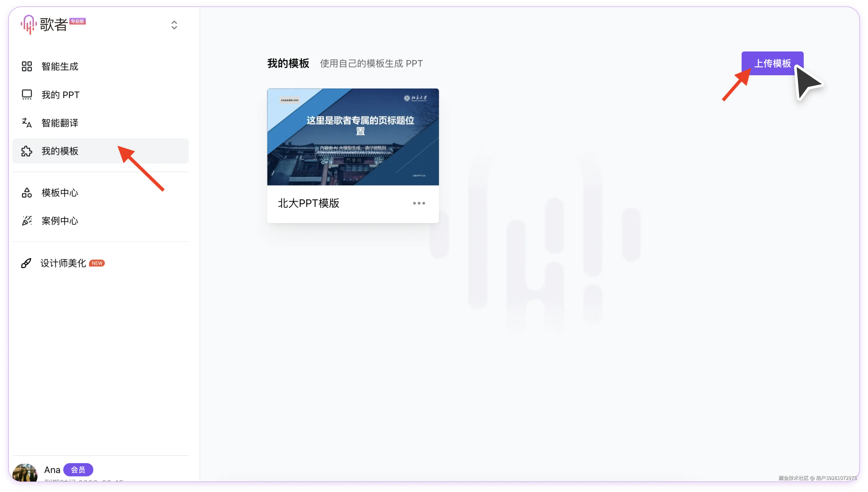Open the 智能生成 menu item
Screen dimensions: 868x492
60,66
